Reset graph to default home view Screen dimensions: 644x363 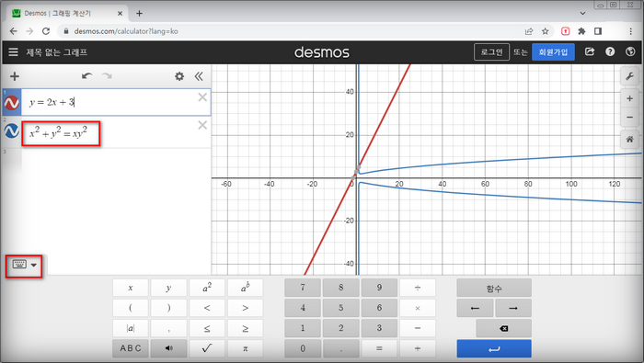[x=629, y=140]
